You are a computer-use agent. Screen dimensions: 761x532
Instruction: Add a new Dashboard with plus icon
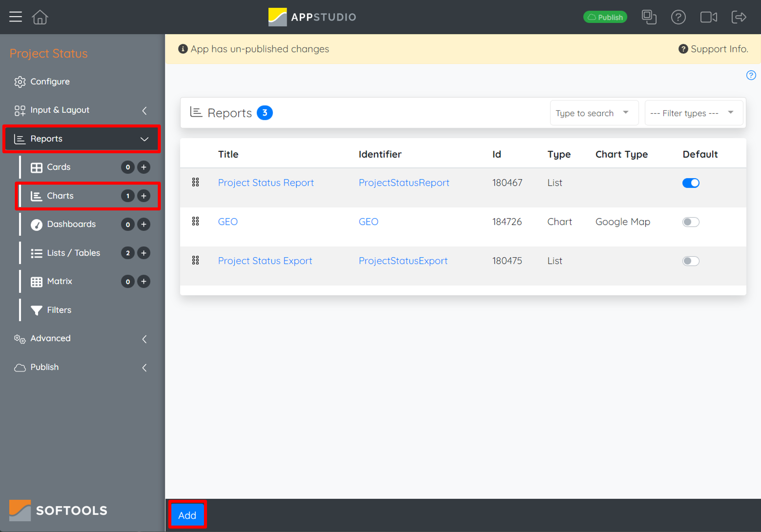[x=144, y=224]
